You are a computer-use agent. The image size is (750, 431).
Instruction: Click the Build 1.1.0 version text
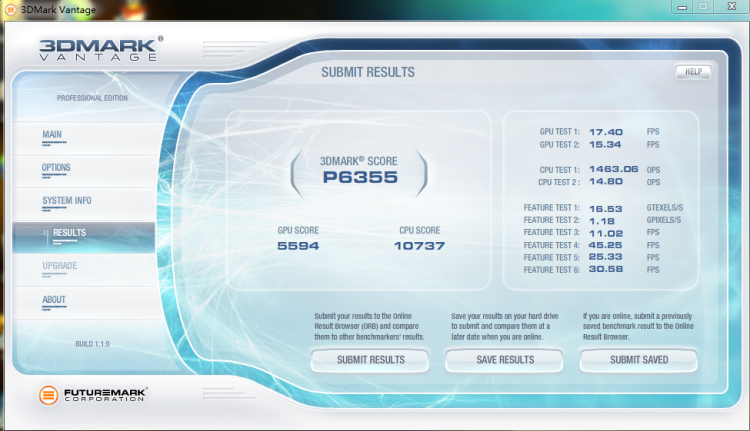92,344
